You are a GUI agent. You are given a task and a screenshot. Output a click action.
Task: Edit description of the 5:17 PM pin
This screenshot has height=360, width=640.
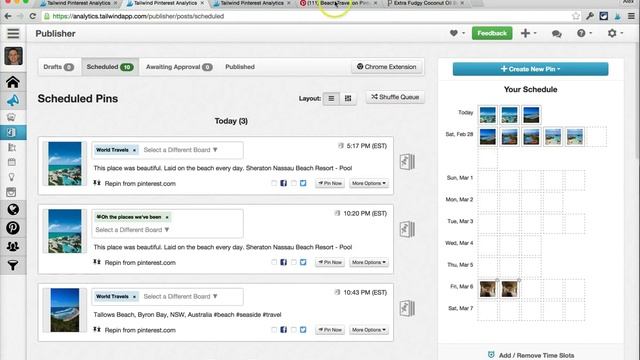(222, 168)
